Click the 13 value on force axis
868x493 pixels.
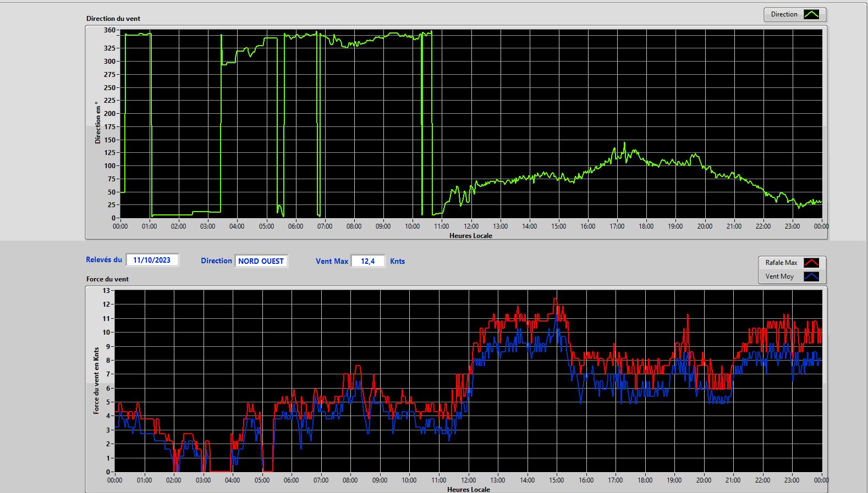pos(106,290)
